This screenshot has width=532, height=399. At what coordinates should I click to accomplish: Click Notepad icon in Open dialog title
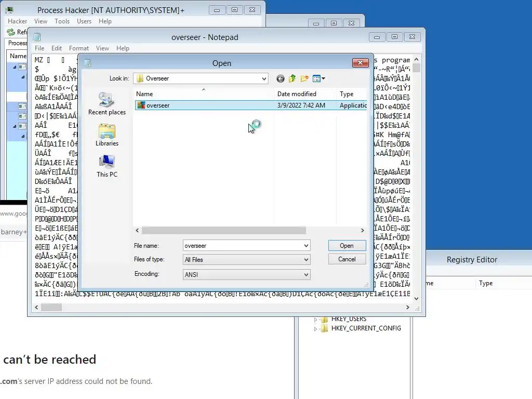point(87,63)
